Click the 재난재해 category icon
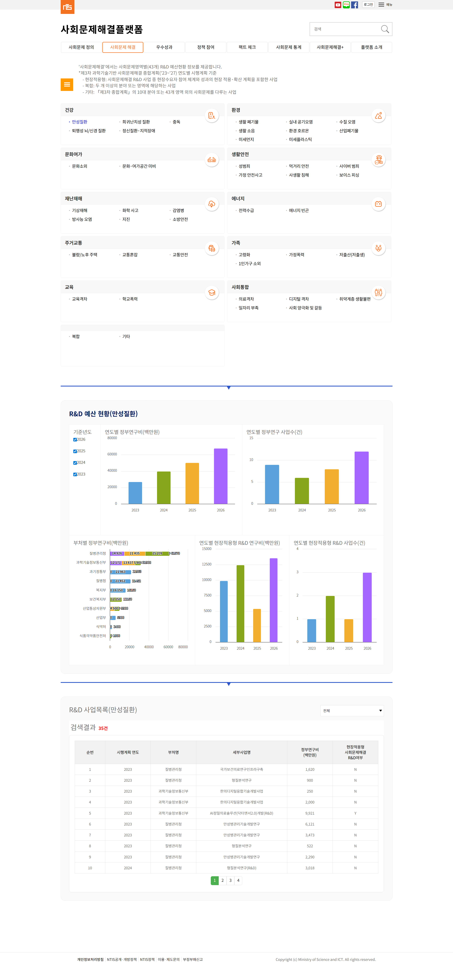Image resolution: width=453 pixels, height=980 pixels. (x=212, y=204)
